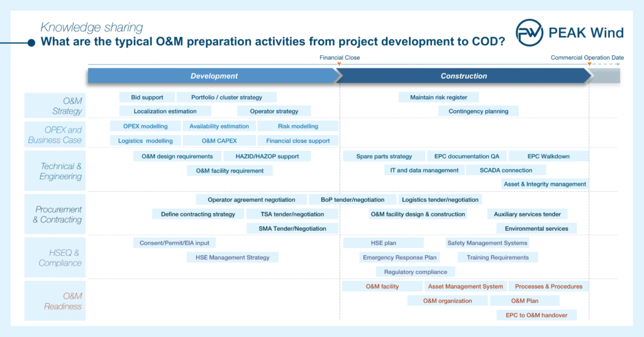Select Asset & Integrity management box
The width and height of the screenshot is (644, 337).
[x=545, y=184]
